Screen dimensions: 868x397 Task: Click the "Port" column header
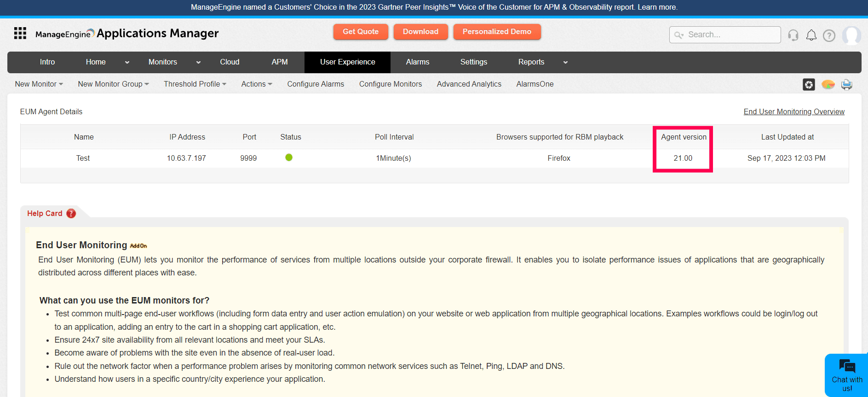click(249, 137)
